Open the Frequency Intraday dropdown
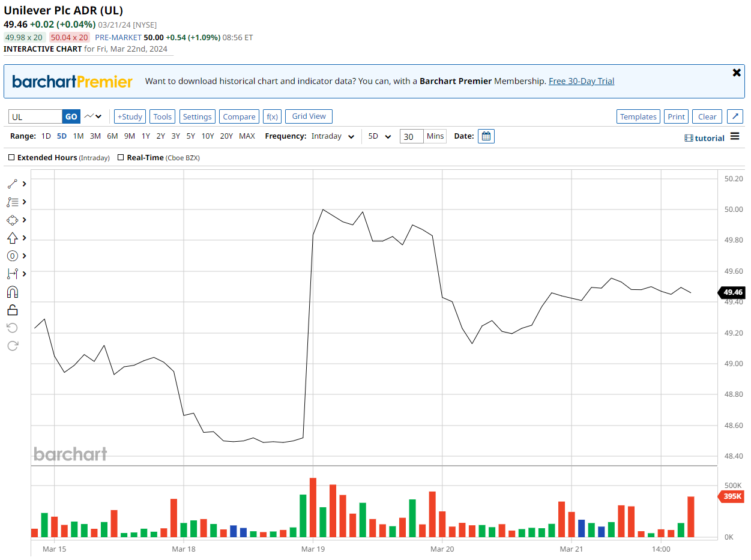The image size is (751, 560). (333, 136)
